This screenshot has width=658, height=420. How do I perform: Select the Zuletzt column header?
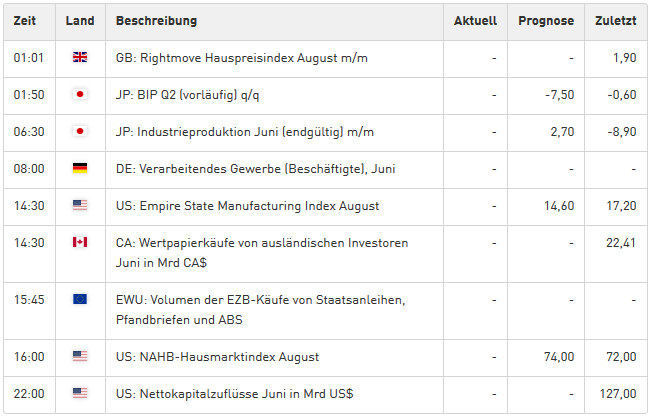coord(616,21)
